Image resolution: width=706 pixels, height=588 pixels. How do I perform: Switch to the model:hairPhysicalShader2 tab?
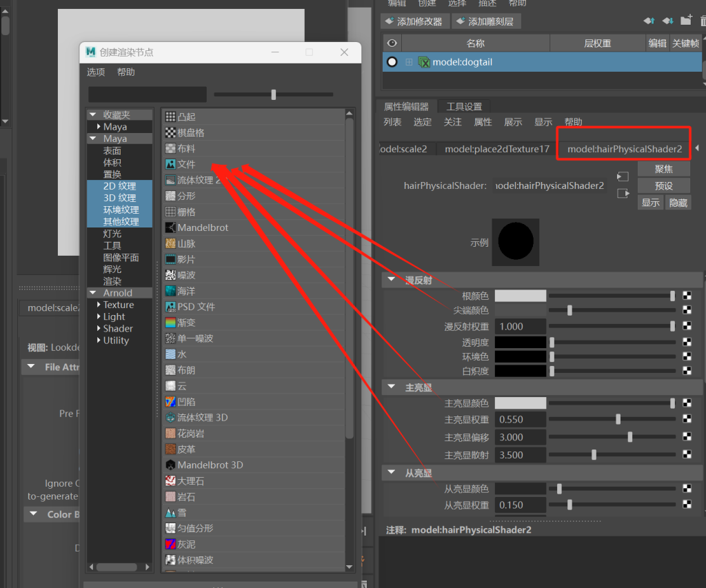[x=625, y=149]
